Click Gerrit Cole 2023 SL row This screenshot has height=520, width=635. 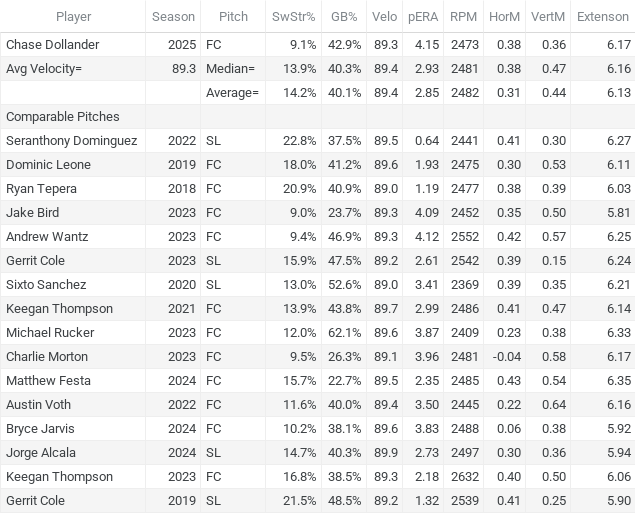coord(318,260)
